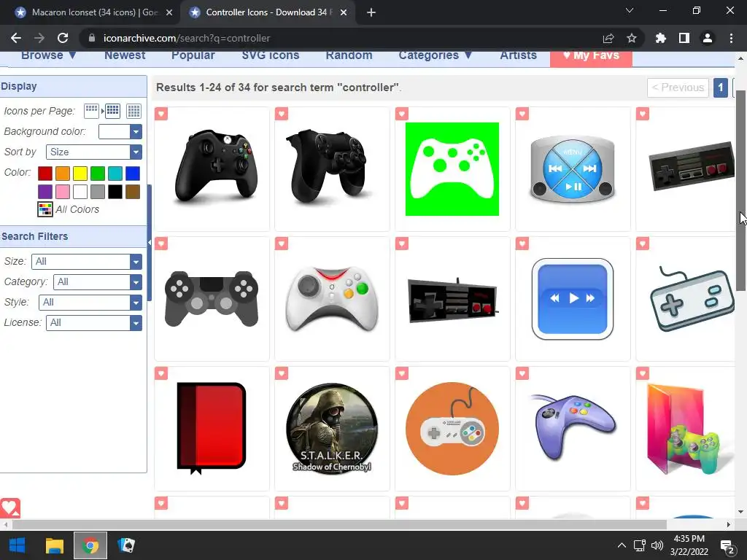Open the blue media remote menu icon

572,168
